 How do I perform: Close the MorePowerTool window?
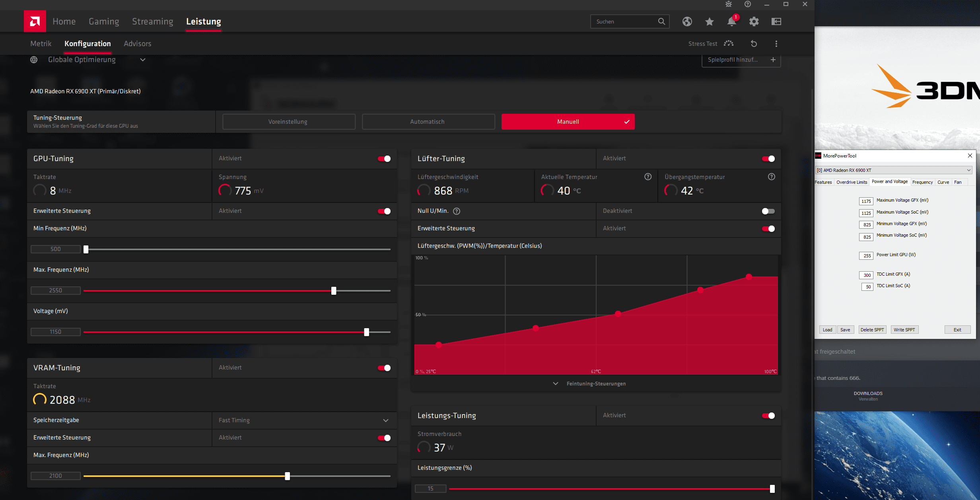[x=970, y=156]
